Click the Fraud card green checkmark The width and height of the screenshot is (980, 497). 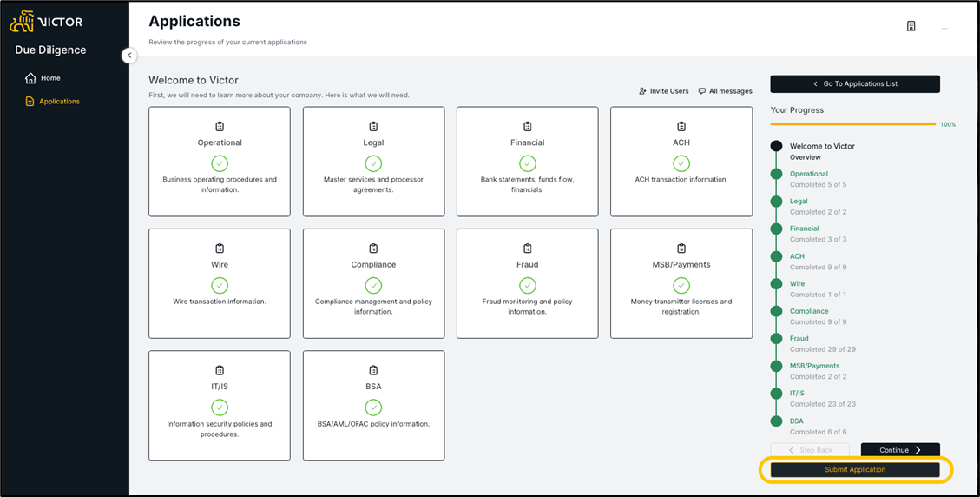click(x=528, y=286)
